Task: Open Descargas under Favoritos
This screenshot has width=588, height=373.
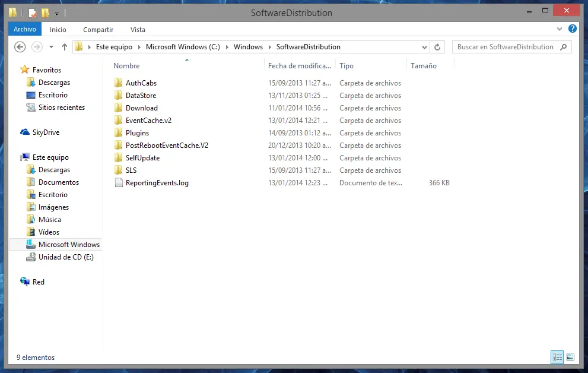Action: 54,82
